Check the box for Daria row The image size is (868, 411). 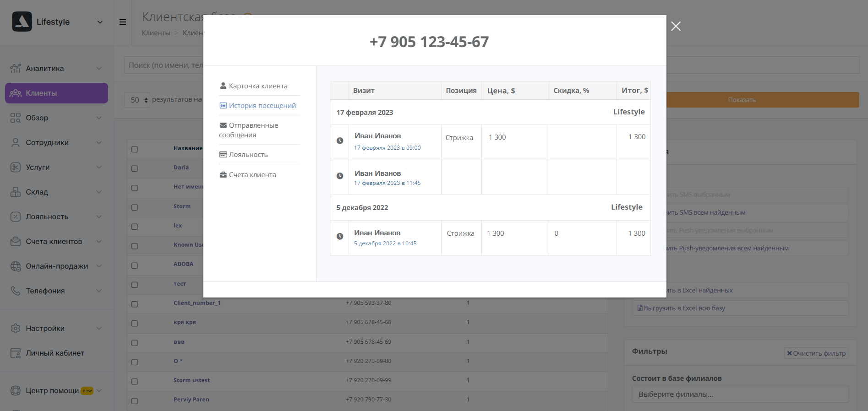[135, 168]
